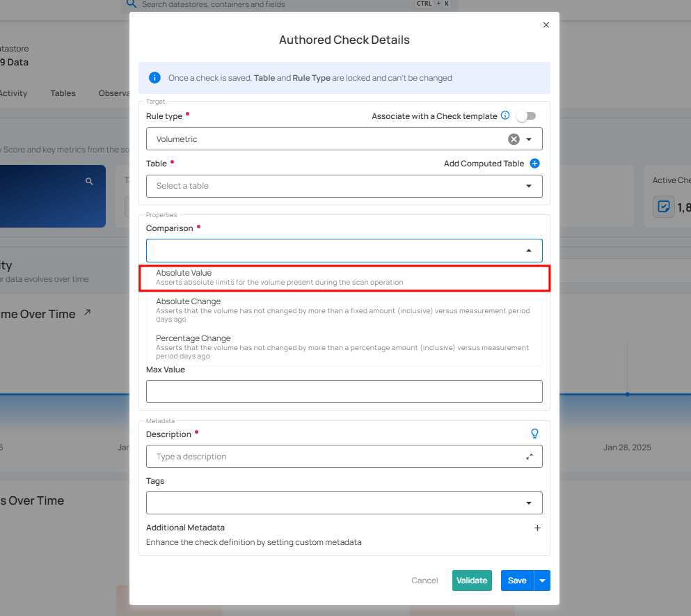Collapse the Comparison dropdown
The height and width of the screenshot is (616, 691).
528,251
